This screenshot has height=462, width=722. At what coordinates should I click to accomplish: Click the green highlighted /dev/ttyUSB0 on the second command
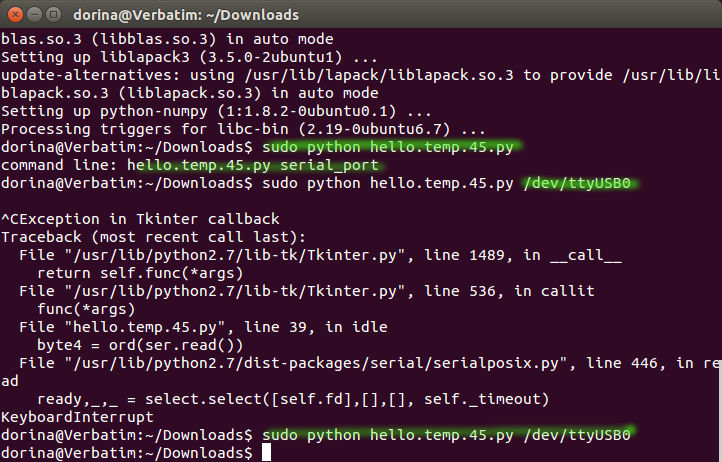[576, 183]
